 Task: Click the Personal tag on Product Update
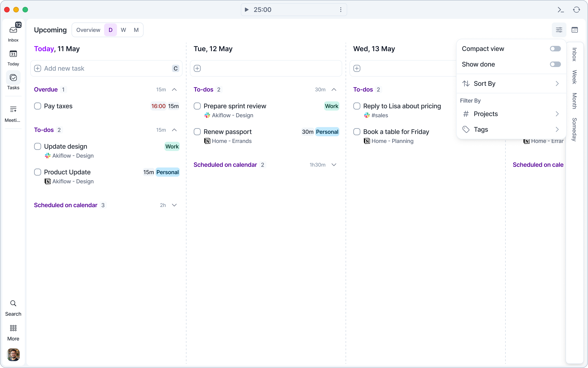click(x=167, y=172)
